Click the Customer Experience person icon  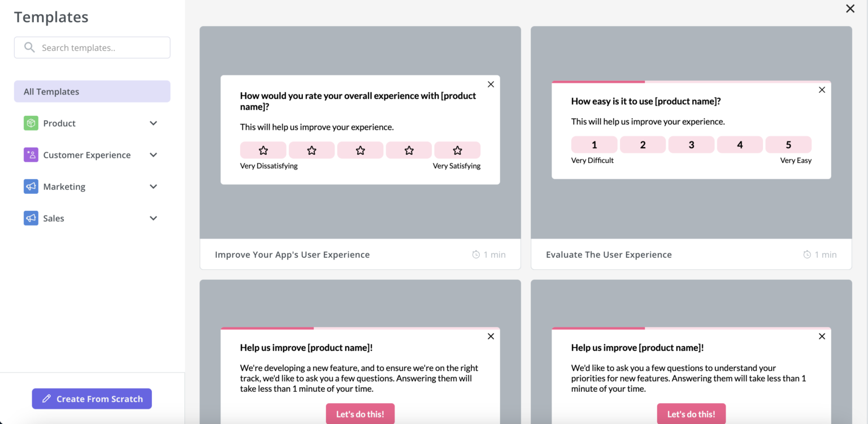(31, 154)
